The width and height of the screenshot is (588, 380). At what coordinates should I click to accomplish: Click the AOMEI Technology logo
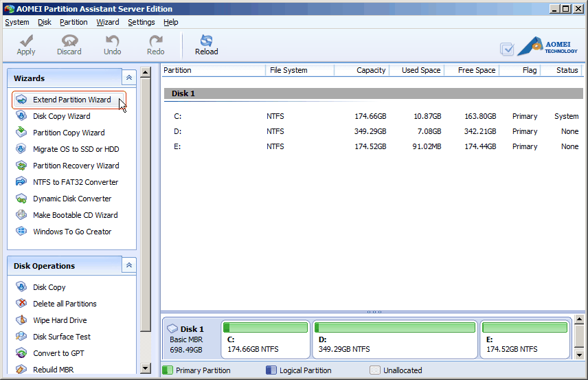tap(547, 47)
